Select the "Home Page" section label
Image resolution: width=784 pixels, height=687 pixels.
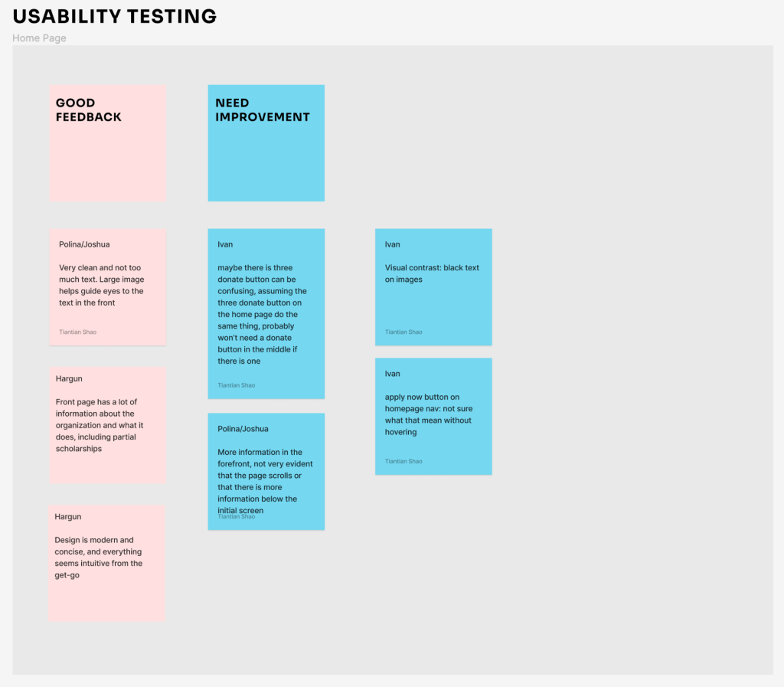39,38
